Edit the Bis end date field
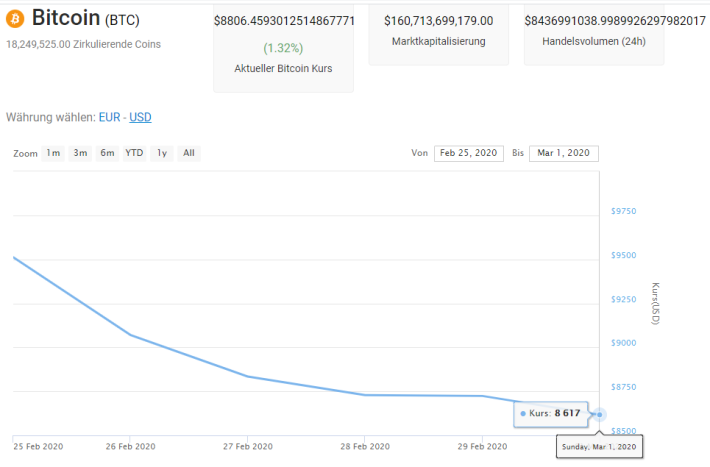Image resolution: width=710 pixels, height=467 pixels. 564,153
